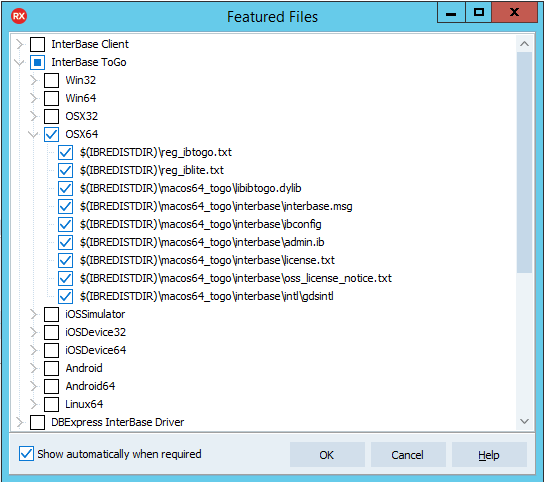544x482 pixels.
Task: Check the OSX32 checkbox
Action: click(51, 116)
